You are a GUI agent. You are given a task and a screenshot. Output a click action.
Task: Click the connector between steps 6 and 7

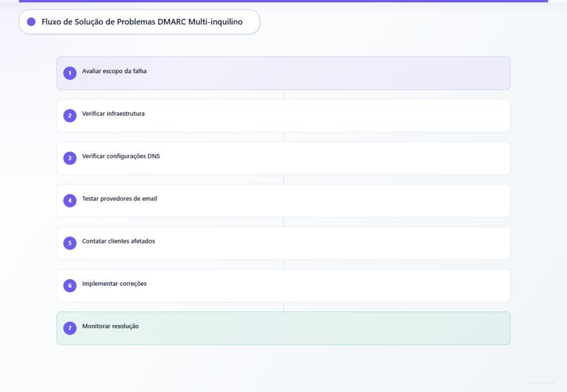pos(283,306)
